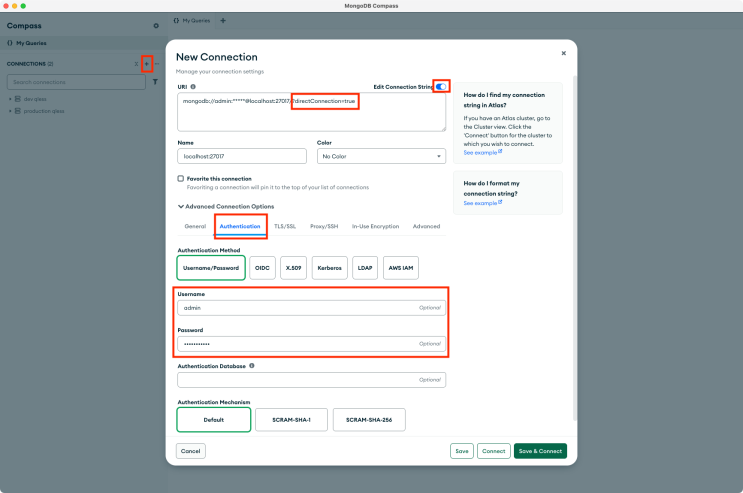
Task: Open the connections more options ellipsis
Action: pyautogui.click(x=157, y=64)
